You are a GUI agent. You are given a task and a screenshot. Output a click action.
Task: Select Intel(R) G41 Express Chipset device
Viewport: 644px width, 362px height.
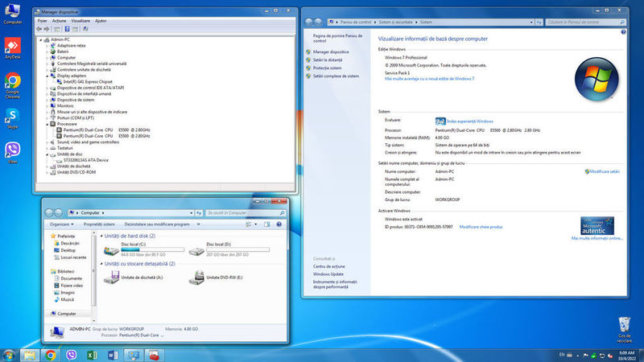[88, 82]
